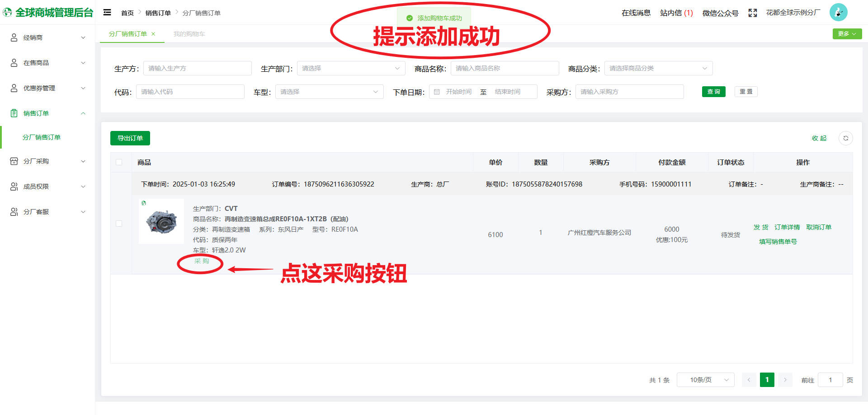The height and width of the screenshot is (415, 868).
Task: Click the transmission product thumbnail image
Action: (161, 221)
